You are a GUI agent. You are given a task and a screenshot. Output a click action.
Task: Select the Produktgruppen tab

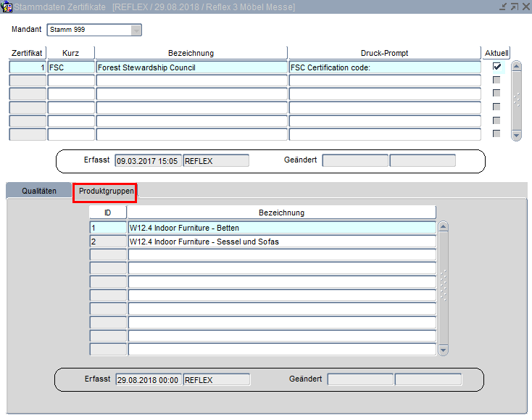pyautogui.click(x=106, y=192)
